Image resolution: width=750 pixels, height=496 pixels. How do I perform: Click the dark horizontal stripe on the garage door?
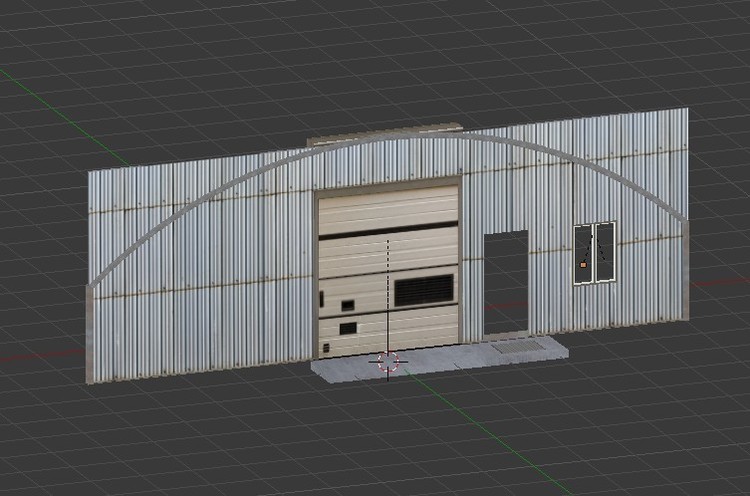[x=388, y=231]
